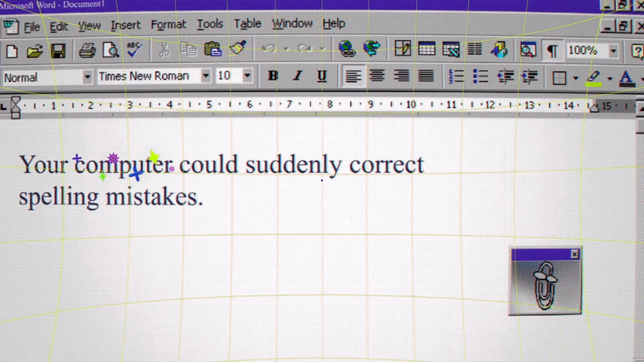This screenshot has width=644, height=362.
Task: Decrease Indent icon
Action: coord(506,76)
